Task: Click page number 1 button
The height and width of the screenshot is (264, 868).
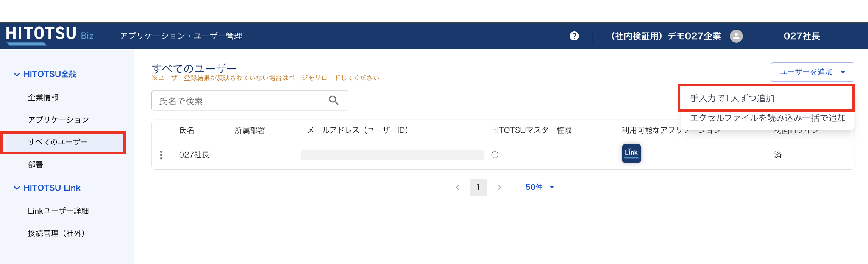Action: [478, 187]
